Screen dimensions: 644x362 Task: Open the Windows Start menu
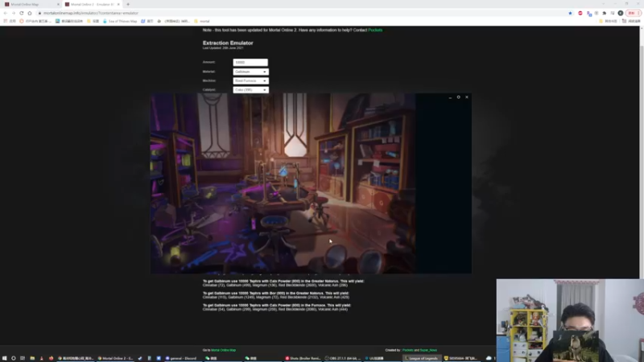(x=5, y=358)
